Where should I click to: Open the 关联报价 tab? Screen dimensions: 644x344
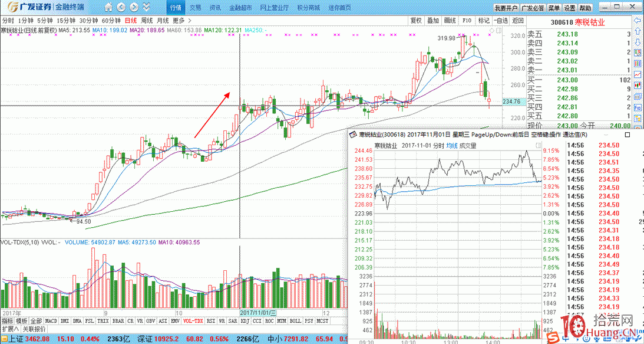pos(34,329)
